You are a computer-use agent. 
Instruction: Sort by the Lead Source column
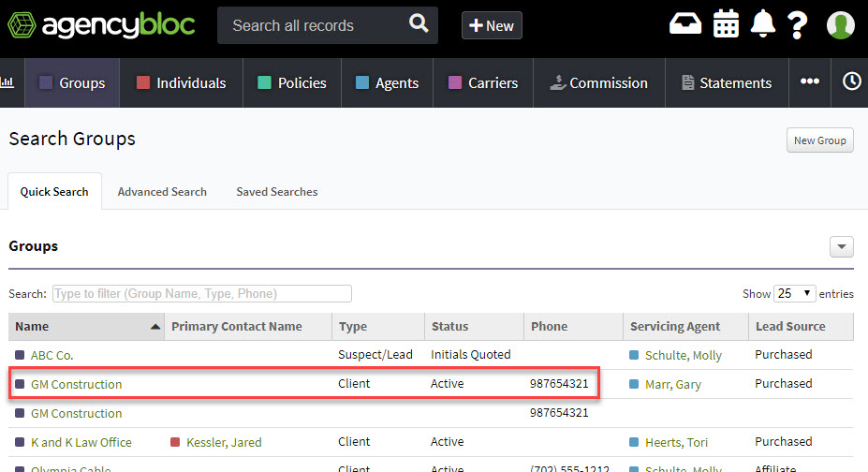point(801,327)
